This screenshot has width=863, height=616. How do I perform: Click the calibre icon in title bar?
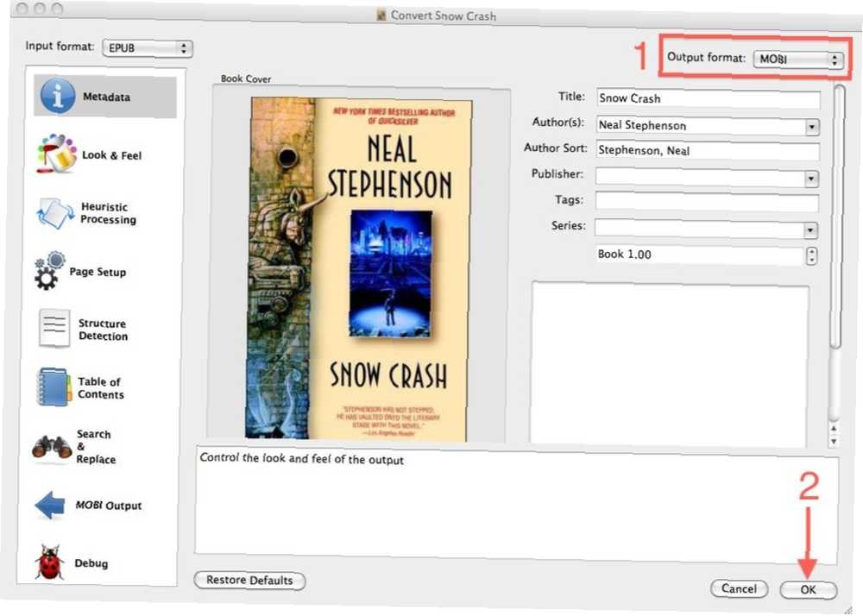pos(381,15)
